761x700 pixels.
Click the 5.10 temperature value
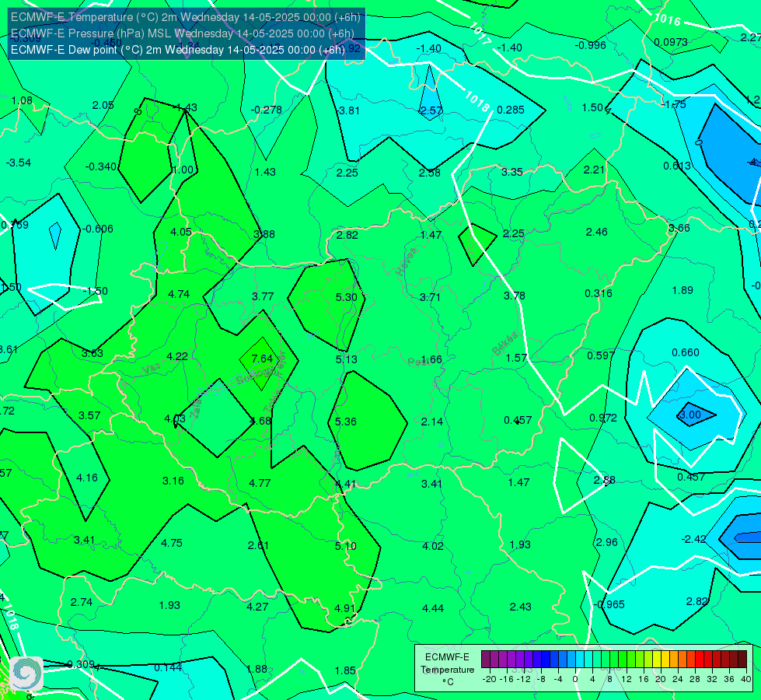pos(346,546)
